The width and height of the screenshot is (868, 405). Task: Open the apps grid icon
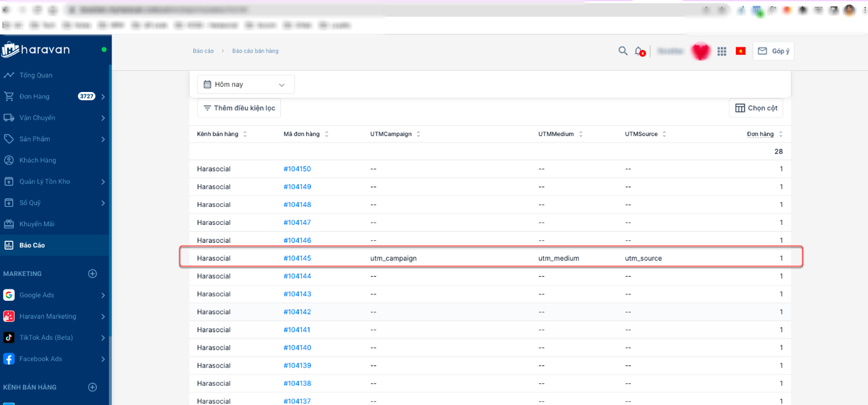point(722,51)
